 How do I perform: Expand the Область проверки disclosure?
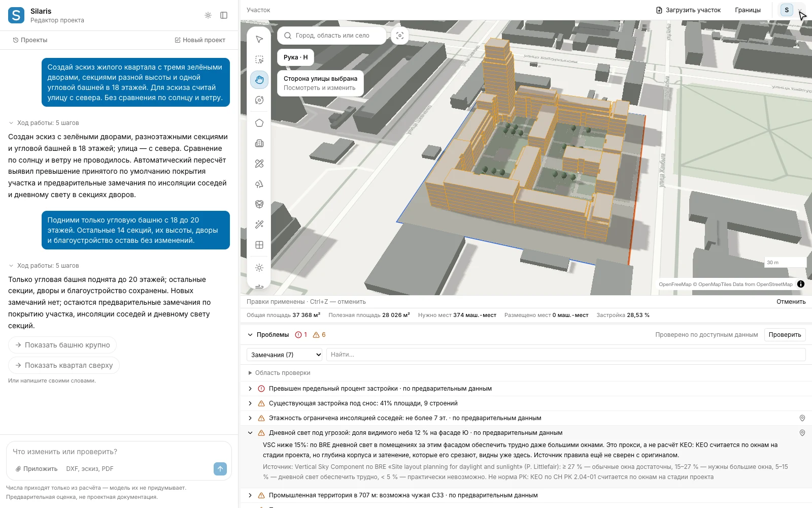(279, 373)
